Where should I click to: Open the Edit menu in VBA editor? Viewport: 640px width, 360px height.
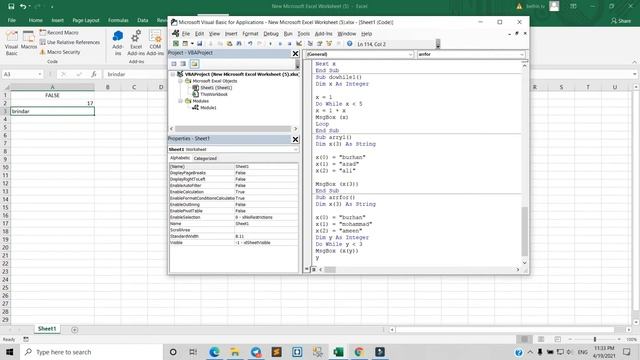199,33
